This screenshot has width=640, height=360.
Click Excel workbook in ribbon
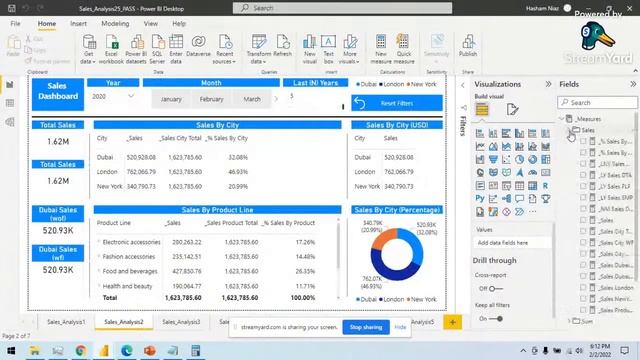111,49
